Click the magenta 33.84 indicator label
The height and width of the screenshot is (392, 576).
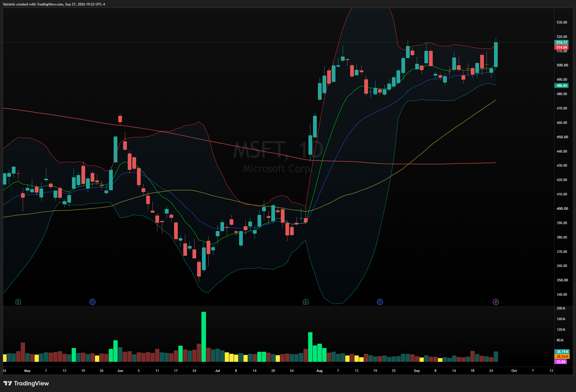[x=560, y=362]
